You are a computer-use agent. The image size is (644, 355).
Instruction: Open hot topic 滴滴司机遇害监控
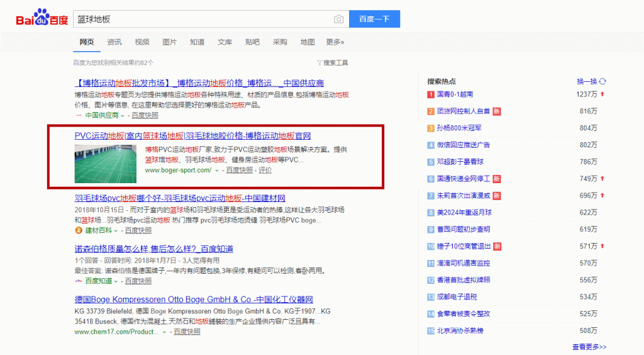(464, 263)
